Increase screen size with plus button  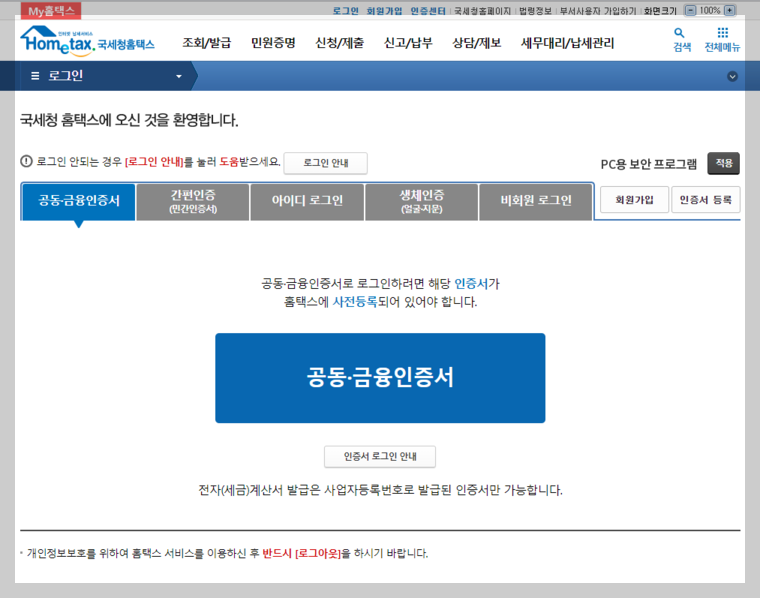pos(729,10)
